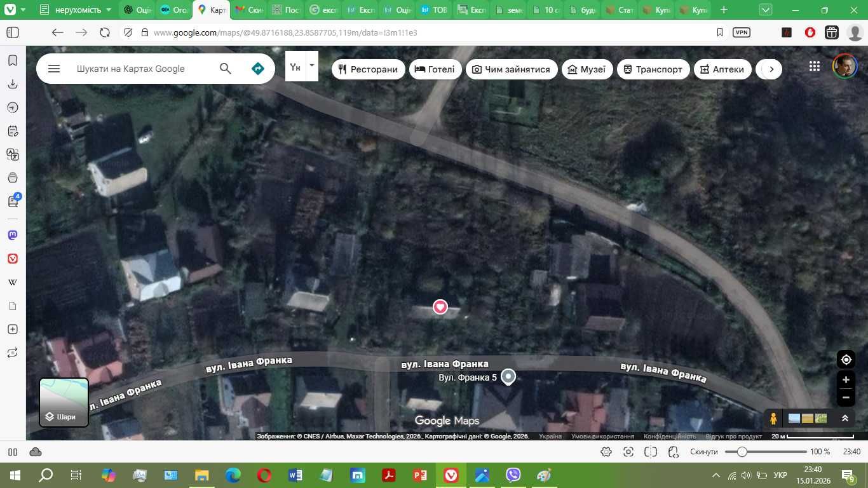Show more category chips with right arrow

(x=771, y=69)
